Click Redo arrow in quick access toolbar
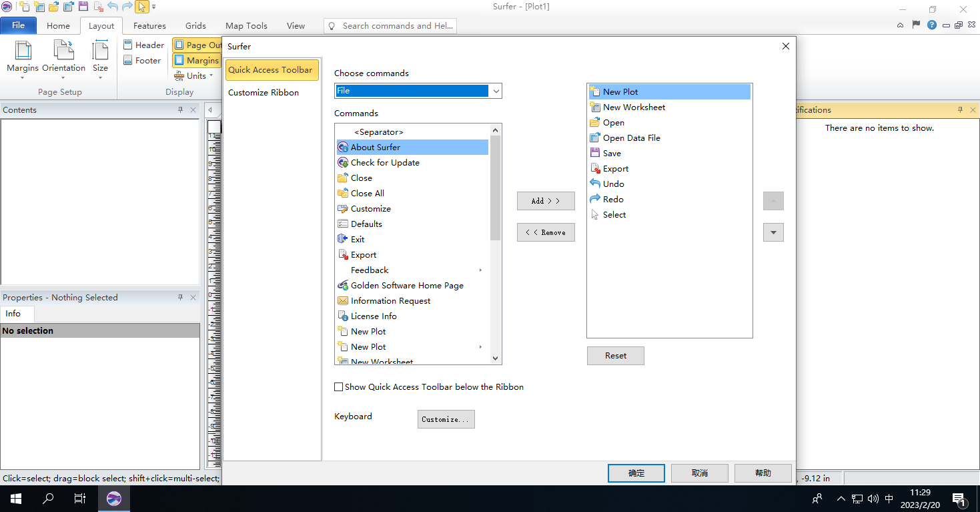 click(127, 7)
